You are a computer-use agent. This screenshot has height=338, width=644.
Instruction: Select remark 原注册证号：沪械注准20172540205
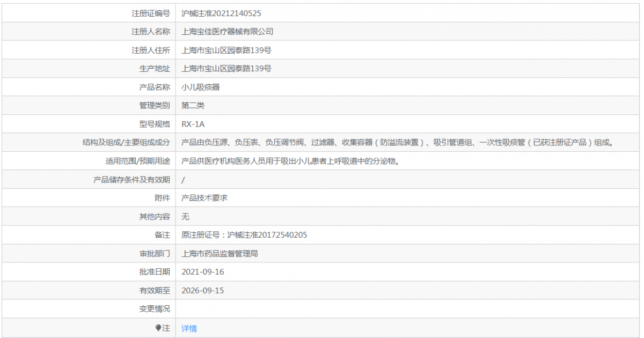pos(245,235)
